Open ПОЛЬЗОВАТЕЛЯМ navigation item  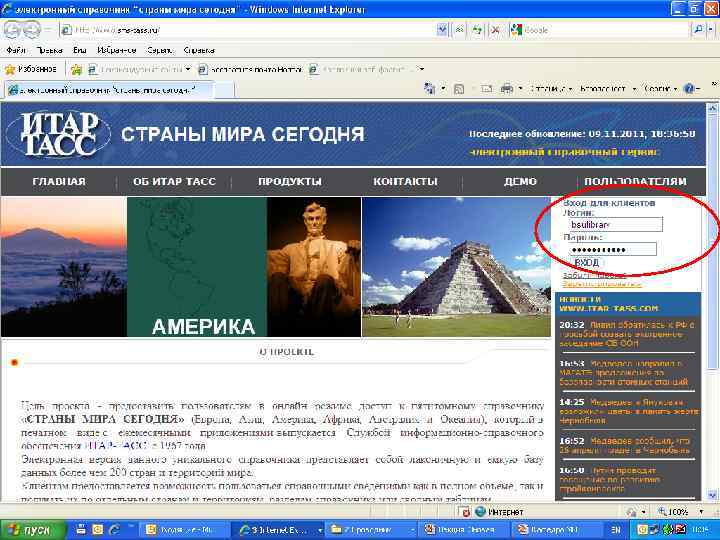636,181
